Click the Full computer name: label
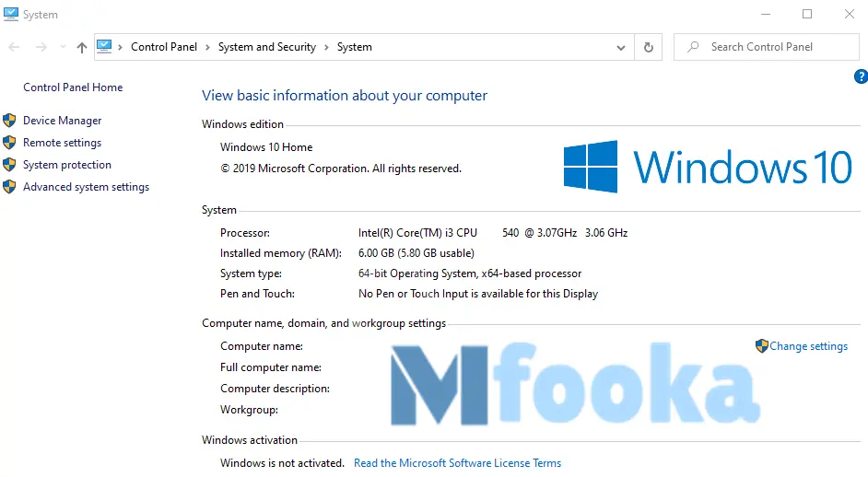 (271, 367)
